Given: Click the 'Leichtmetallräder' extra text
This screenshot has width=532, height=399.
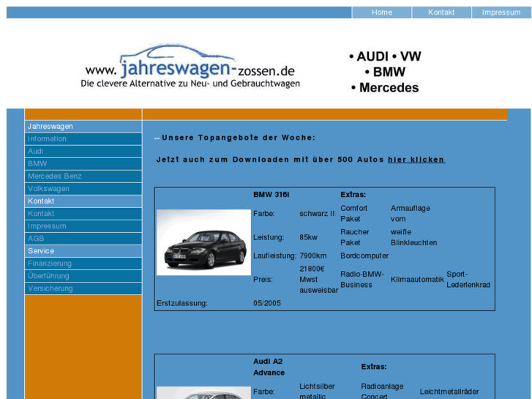Looking at the screenshot, I should 449,392.
